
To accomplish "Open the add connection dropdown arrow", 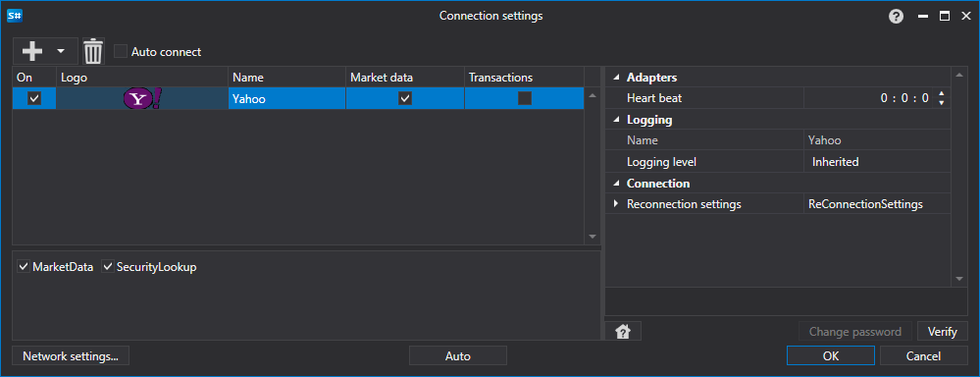I will coord(61,51).
